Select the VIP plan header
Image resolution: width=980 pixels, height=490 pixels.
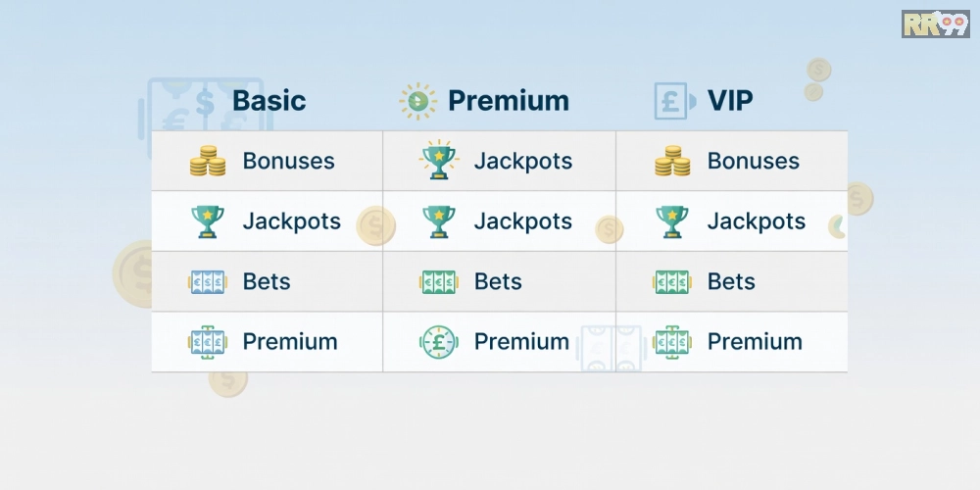click(730, 101)
